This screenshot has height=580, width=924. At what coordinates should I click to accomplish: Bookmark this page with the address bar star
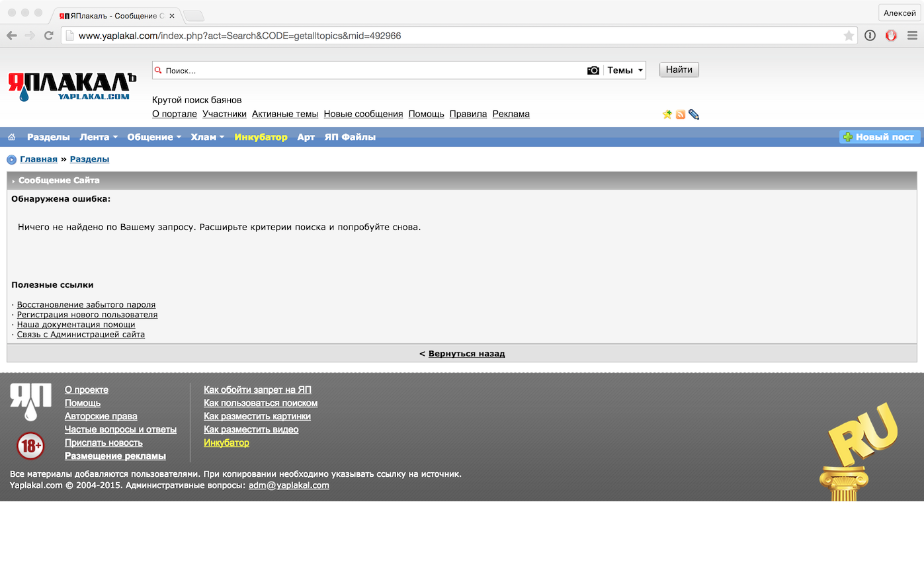tap(849, 36)
